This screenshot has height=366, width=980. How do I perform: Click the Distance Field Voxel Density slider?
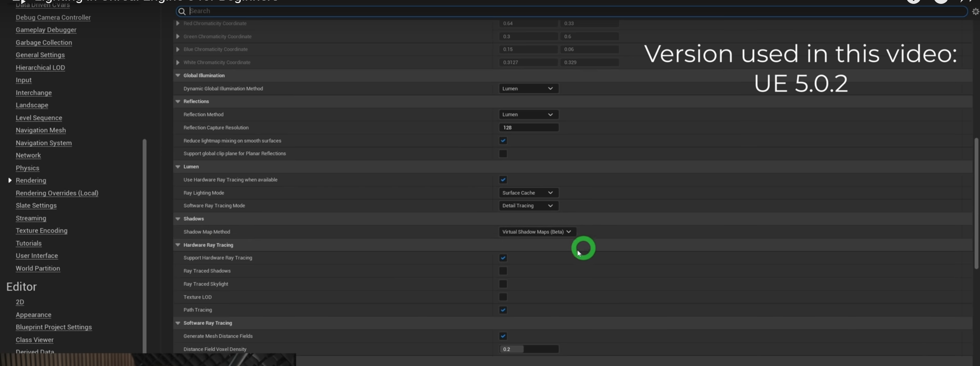click(529, 349)
